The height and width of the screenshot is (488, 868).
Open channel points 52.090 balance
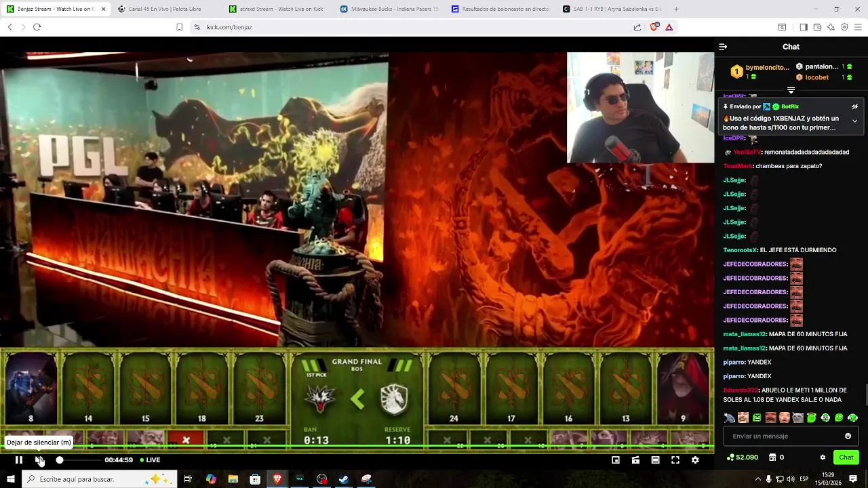(x=742, y=457)
